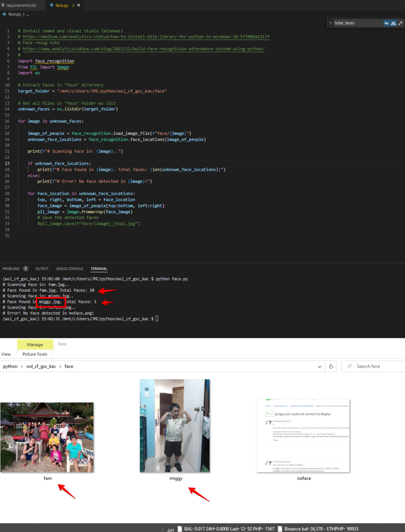The width and height of the screenshot is (405, 532).
Task: Click the Binance bal status bar entry
Action: click(x=321, y=529)
